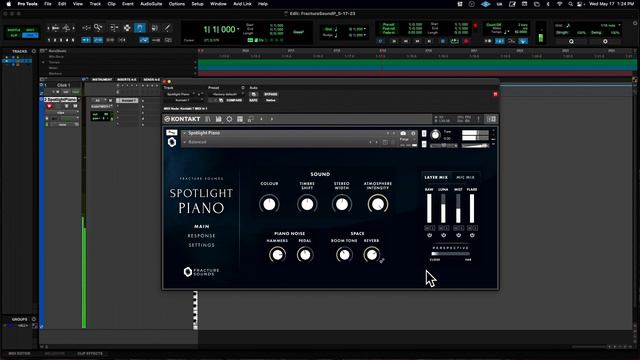This screenshot has width=640, height=360.
Task: Click transport Record button
Action: click(x=466, y=41)
